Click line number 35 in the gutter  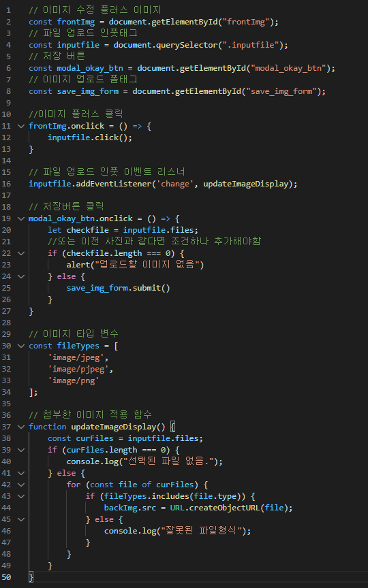(x=6, y=404)
